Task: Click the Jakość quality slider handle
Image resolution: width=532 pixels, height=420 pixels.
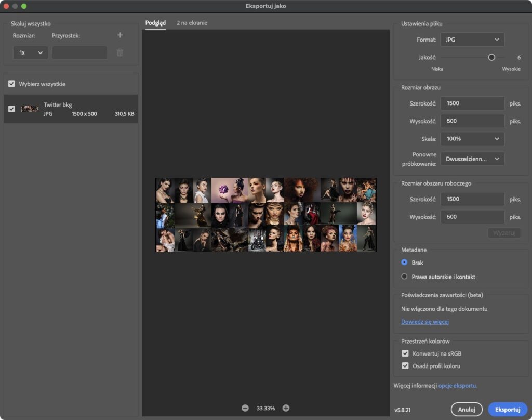Action: 491,57
